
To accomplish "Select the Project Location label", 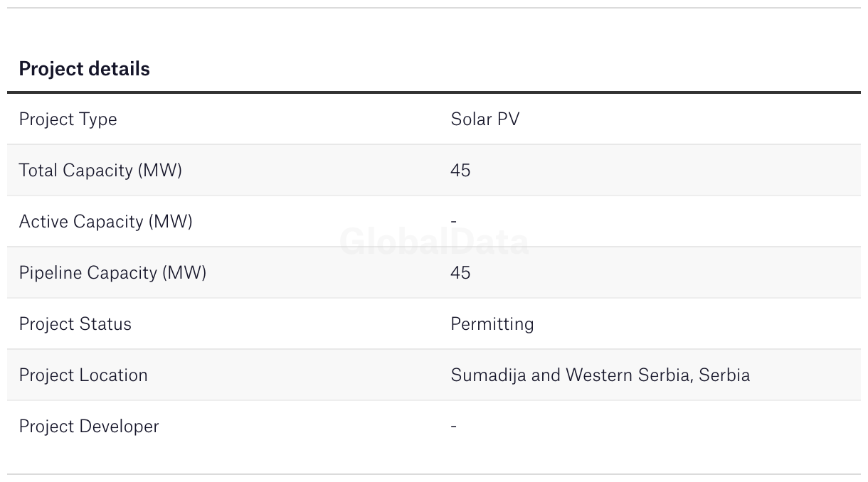I will (83, 375).
